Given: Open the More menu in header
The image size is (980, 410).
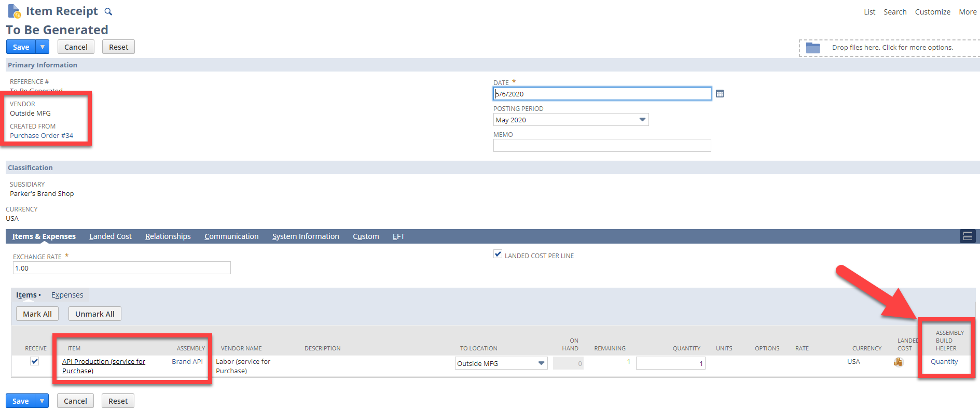Looking at the screenshot, I should pyautogui.click(x=968, y=12).
